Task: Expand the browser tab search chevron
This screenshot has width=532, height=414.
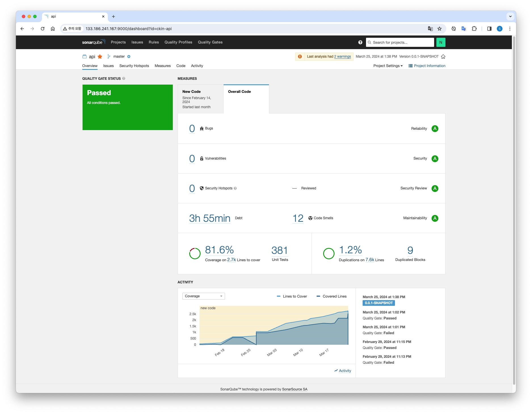Action: 510,16
